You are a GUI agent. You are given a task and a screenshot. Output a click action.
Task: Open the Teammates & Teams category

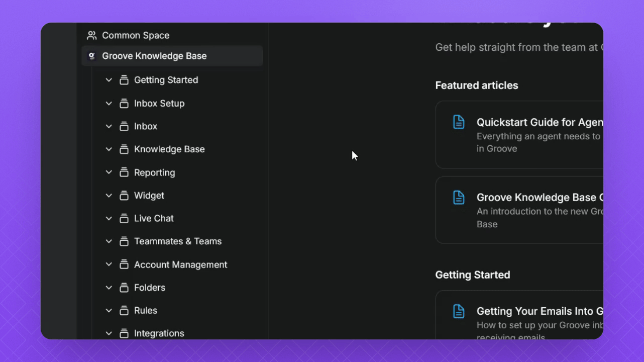pos(178,241)
